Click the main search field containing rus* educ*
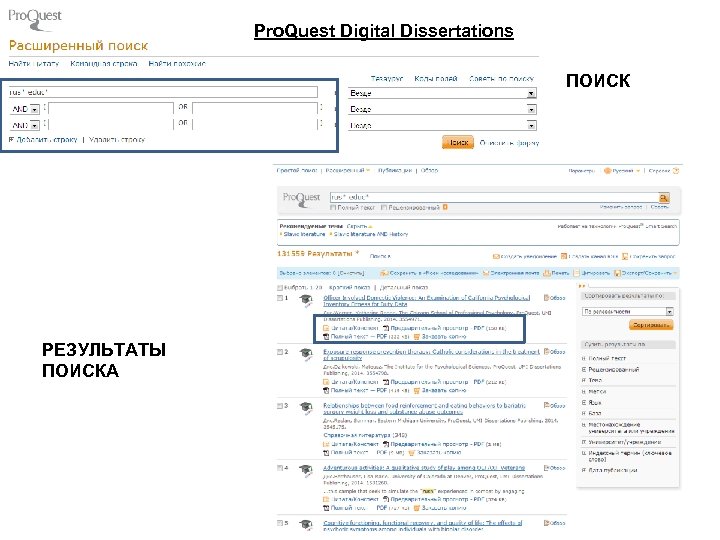Screen dimensions: 720x540 point(163,92)
